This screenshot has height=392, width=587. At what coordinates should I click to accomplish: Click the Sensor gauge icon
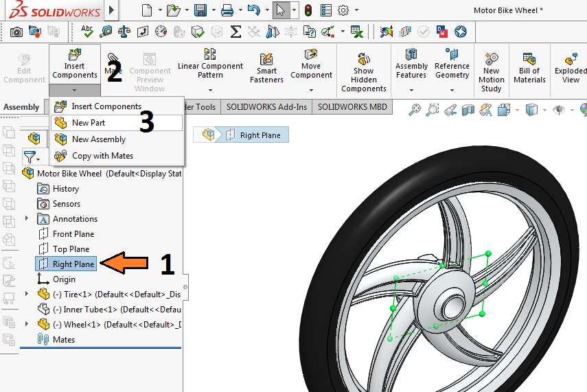coord(161,32)
